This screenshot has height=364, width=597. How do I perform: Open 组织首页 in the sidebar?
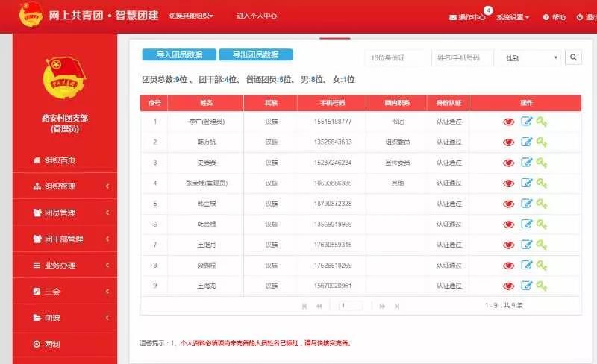pyautogui.click(x=65, y=160)
